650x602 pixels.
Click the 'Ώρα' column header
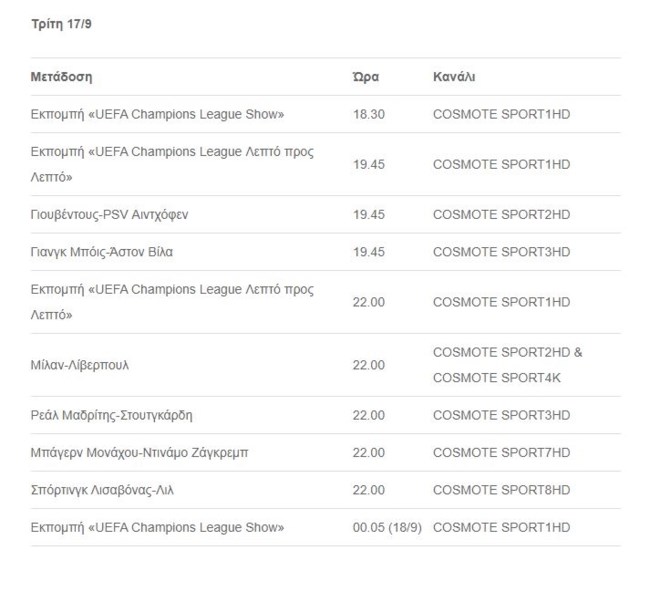pos(365,77)
